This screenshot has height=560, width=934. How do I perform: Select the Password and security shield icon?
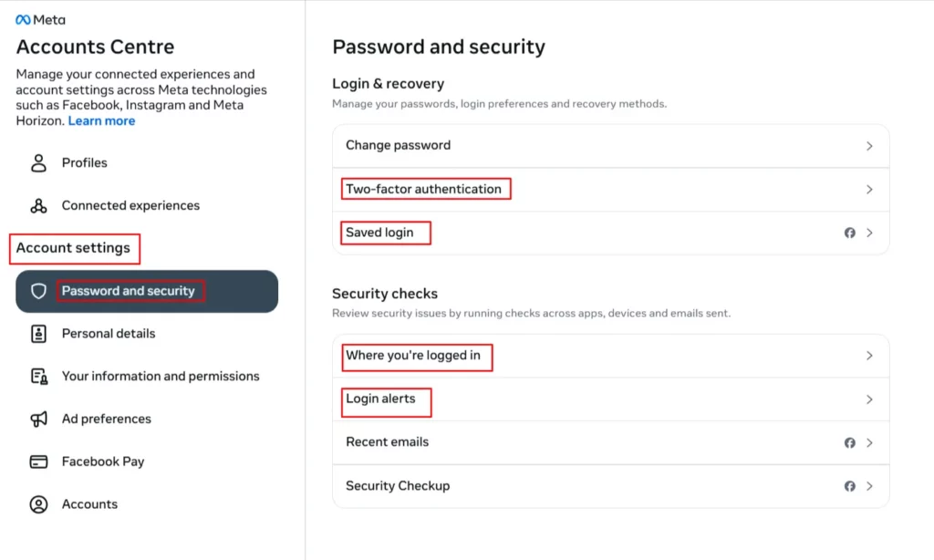pyautogui.click(x=36, y=290)
